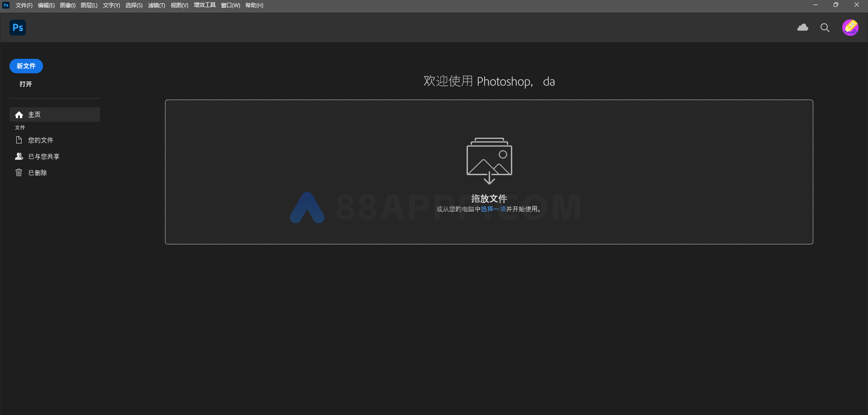This screenshot has width=868, height=415.
Task: Open the 图像(I) menu
Action: [x=68, y=5]
